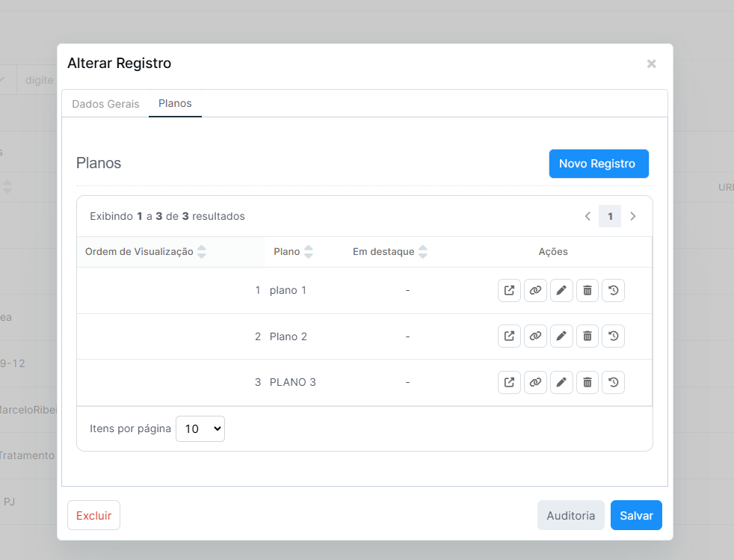Open Itens por página dropdown
The image size is (734, 560).
(x=200, y=428)
